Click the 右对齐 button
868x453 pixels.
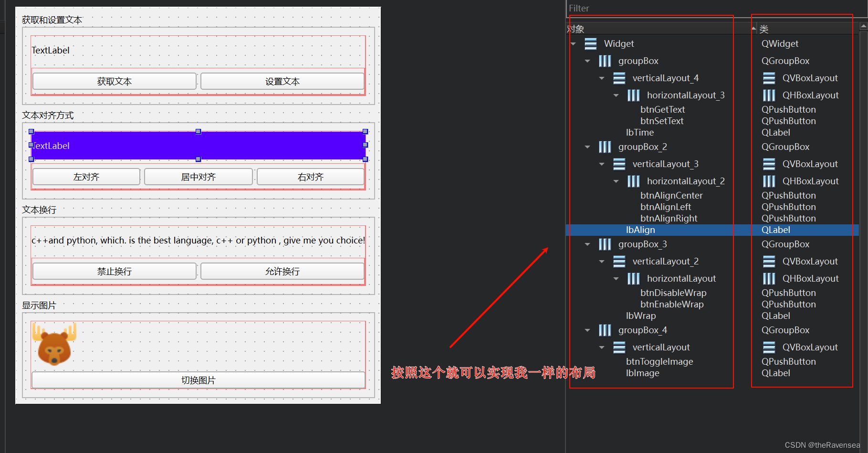coord(311,177)
